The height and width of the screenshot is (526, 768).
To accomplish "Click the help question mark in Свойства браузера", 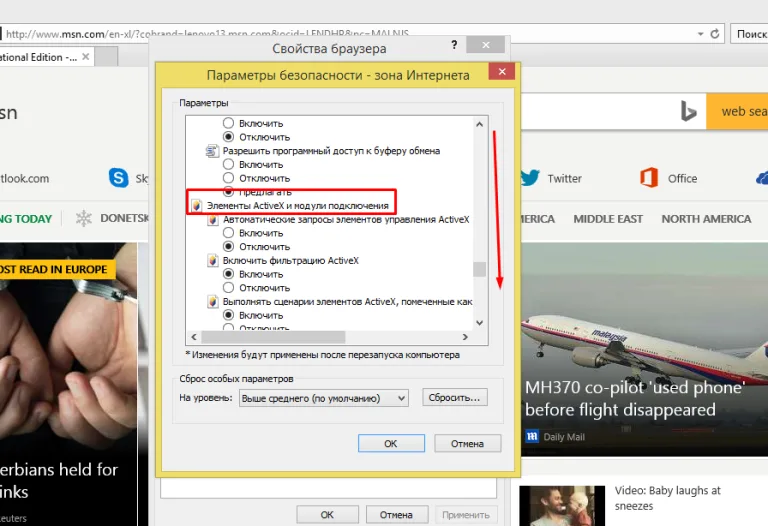I will (x=454, y=45).
